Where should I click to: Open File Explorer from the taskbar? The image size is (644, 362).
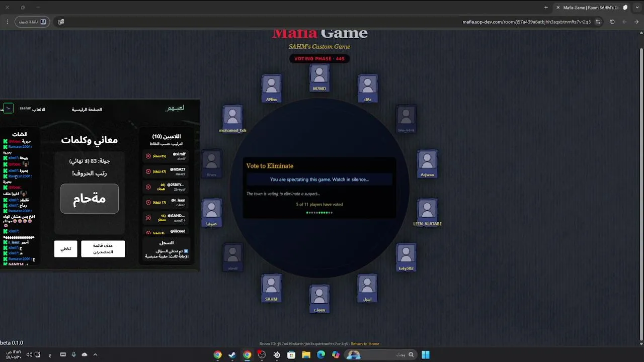(306, 354)
